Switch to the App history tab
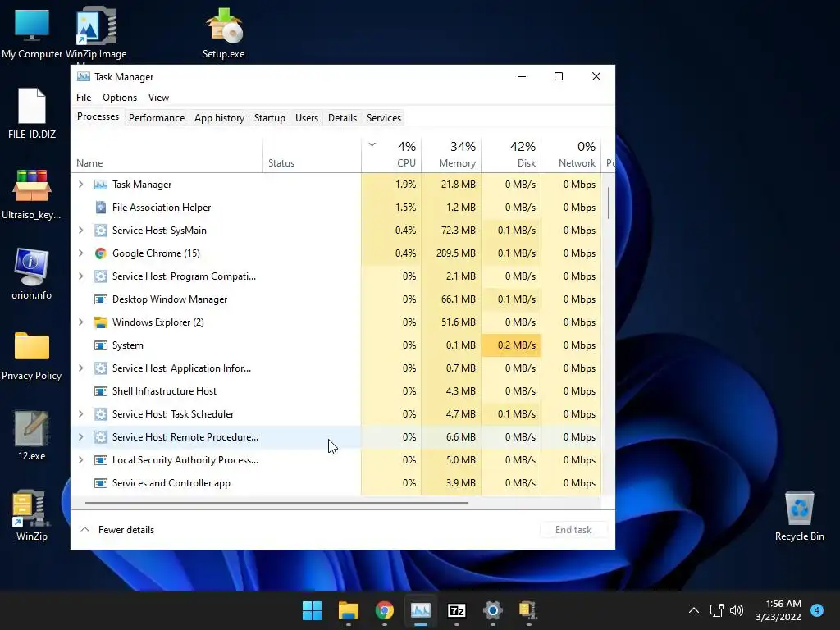The height and width of the screenshot is (630, 840). (219, 118)
